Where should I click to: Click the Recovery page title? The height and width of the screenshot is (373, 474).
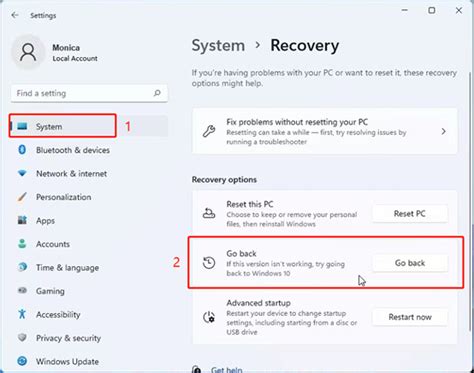tap(305, 46)
